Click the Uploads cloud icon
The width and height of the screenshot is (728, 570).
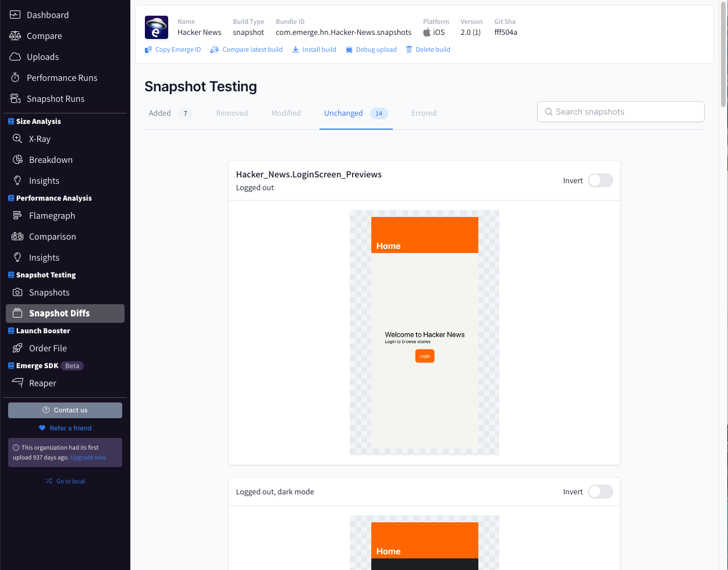pyautogui.click(x=15, y=56)
